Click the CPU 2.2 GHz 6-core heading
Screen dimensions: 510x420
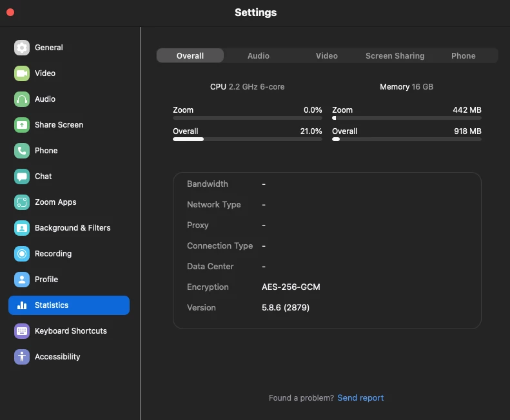(247, 87)
